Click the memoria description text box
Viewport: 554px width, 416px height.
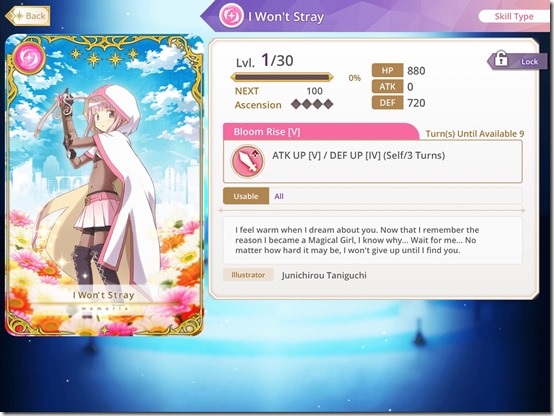(373, 240)
